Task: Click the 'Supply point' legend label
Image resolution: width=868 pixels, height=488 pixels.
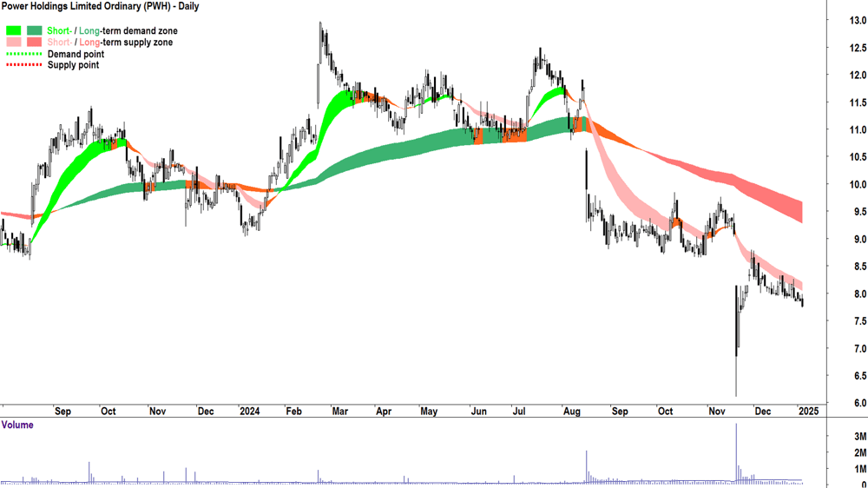Action: pyautogui.click(x=73, y=65)
